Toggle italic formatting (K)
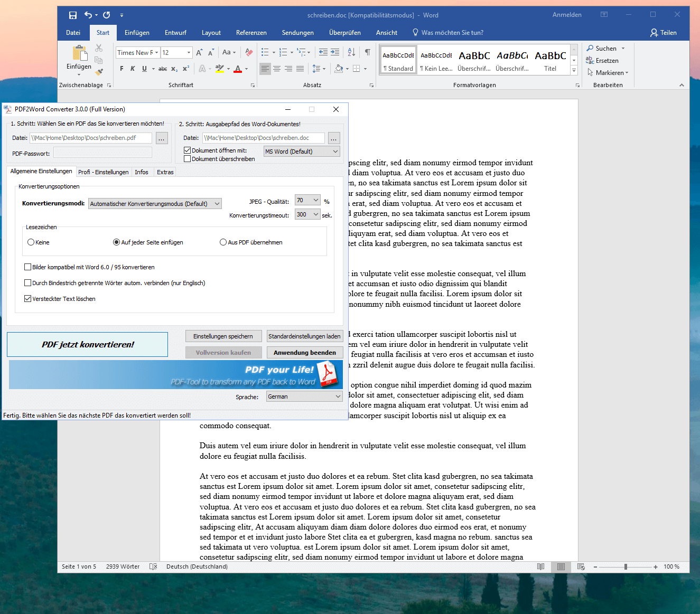The height and width of the screenshot is (614, 700). [x=133, y=69]
